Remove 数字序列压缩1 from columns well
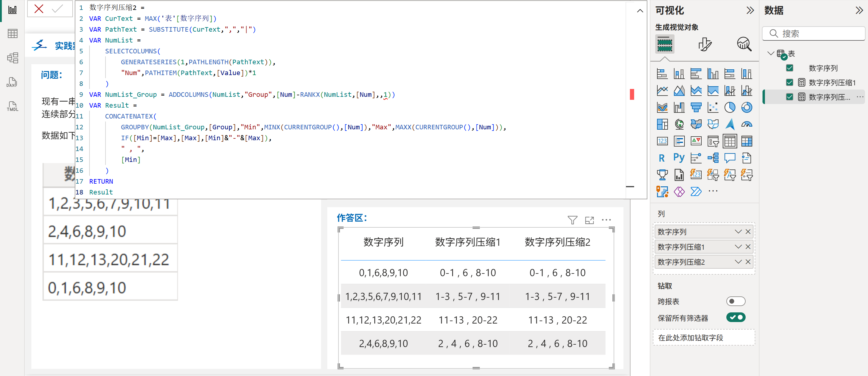The image size is (868, 376). coord(748,247)
